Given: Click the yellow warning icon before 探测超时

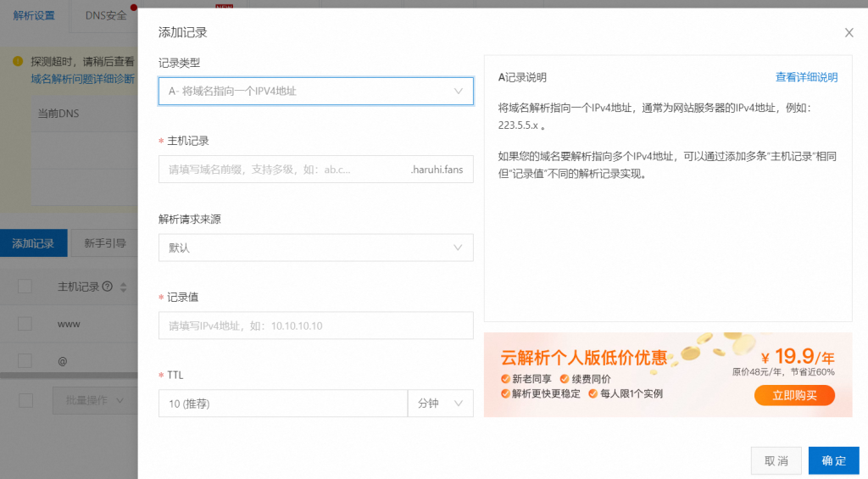Looking at the screenshot, I should (18, 62).
